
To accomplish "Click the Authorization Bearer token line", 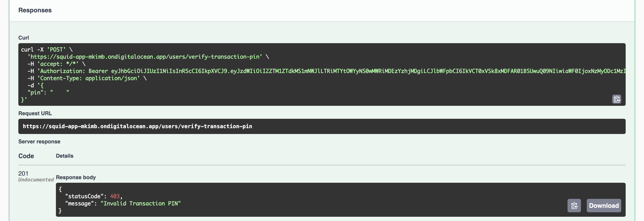I will point(325,71).
